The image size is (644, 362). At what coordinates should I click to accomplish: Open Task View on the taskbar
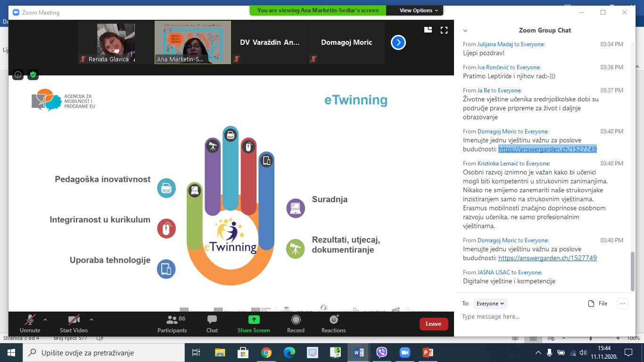click(196, 353)
